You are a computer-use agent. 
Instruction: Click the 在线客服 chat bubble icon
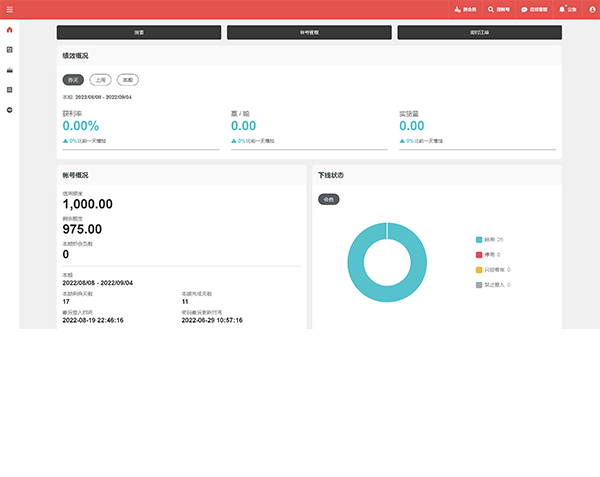pyautogui.click(x=524, y=9)
